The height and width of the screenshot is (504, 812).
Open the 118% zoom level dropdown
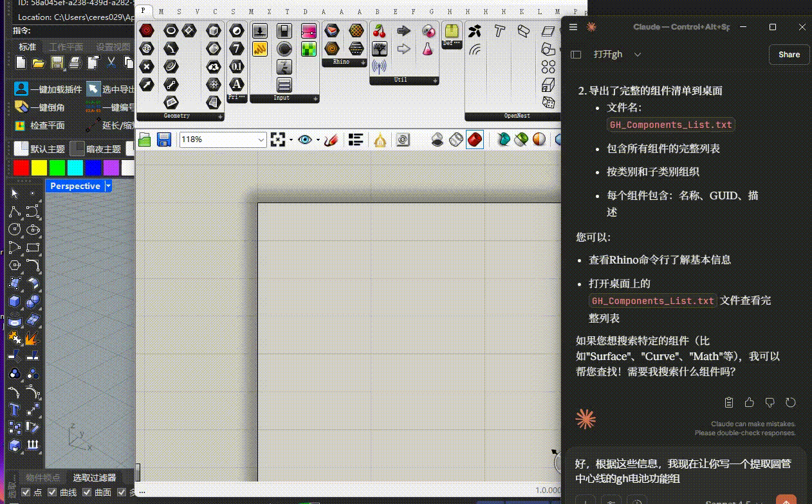[x=261, y=139]
